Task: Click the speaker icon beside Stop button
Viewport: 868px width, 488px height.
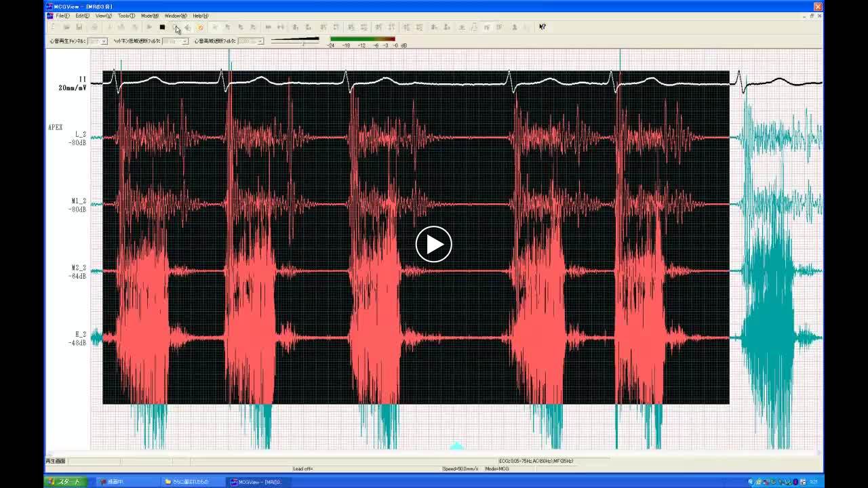Action: [188, 27]
